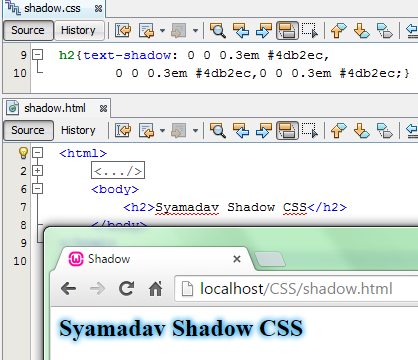Viewport: 418px width, 360px height.
Task: Click the Syamadav Shadow CSS heading
Action: [181, 328]
